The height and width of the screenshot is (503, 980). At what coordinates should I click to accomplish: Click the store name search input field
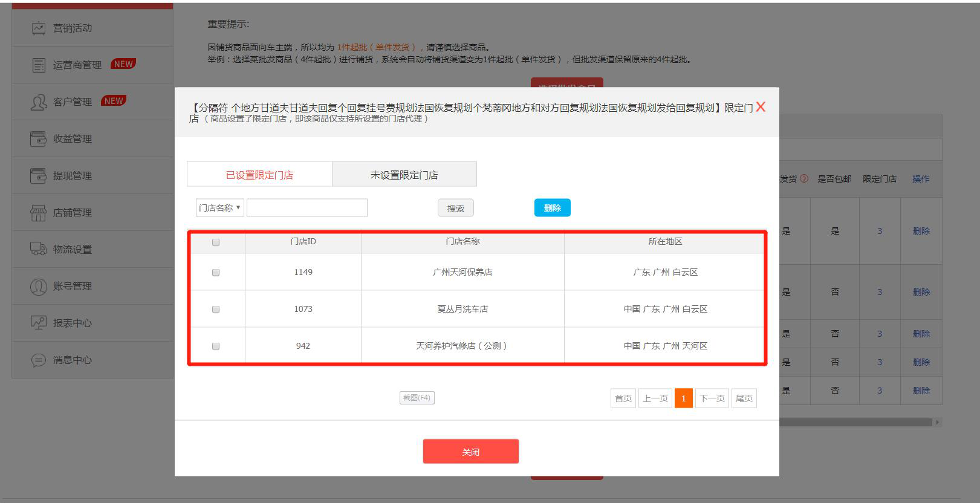click(x=307, y=208)
